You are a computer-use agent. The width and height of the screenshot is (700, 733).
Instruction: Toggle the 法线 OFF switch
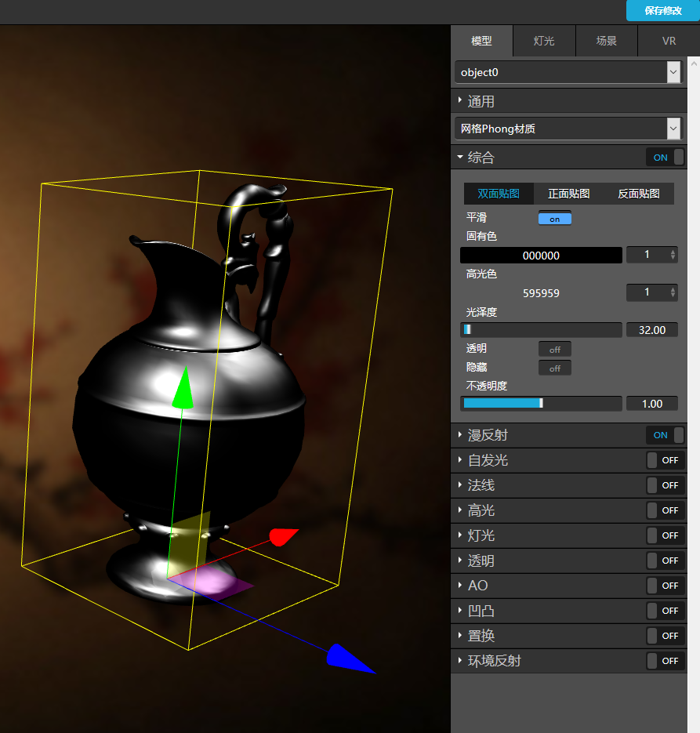pyautogui.click(x=665, y=485)
